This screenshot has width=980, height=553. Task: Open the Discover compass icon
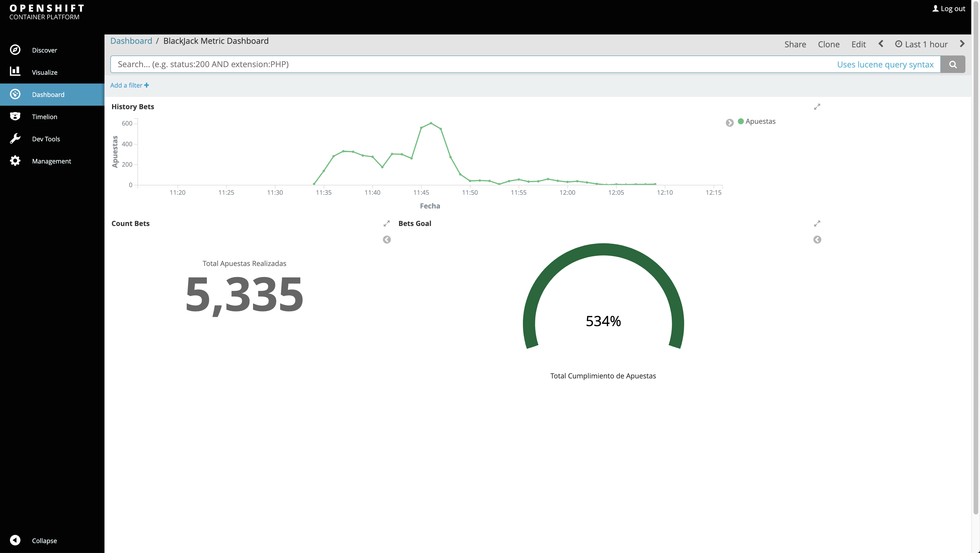[x=15, y=50]
